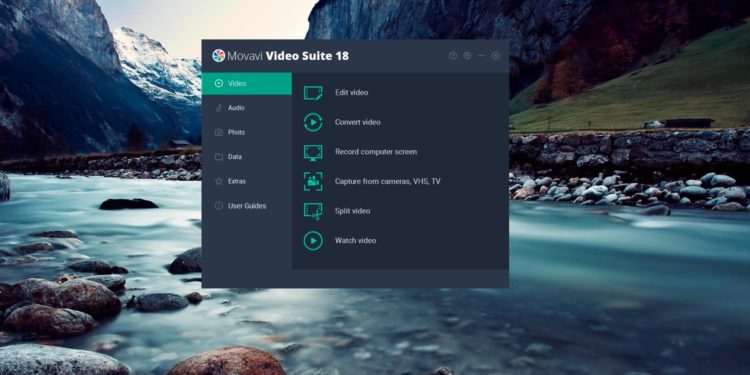Image resolution: width=750 pixels, height=375 pixels.
Task: Open settings via the gear icon
Action: click(x=467, y=56)
